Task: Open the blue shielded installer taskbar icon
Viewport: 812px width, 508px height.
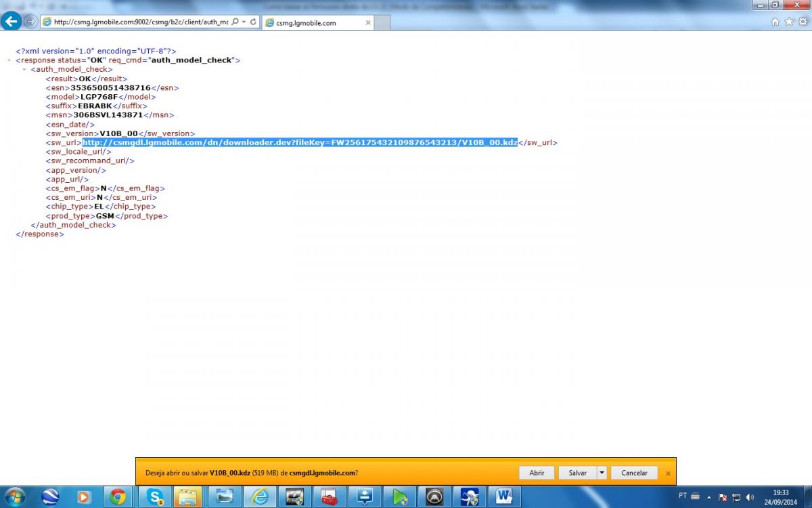Action: (x=470, y=497)
